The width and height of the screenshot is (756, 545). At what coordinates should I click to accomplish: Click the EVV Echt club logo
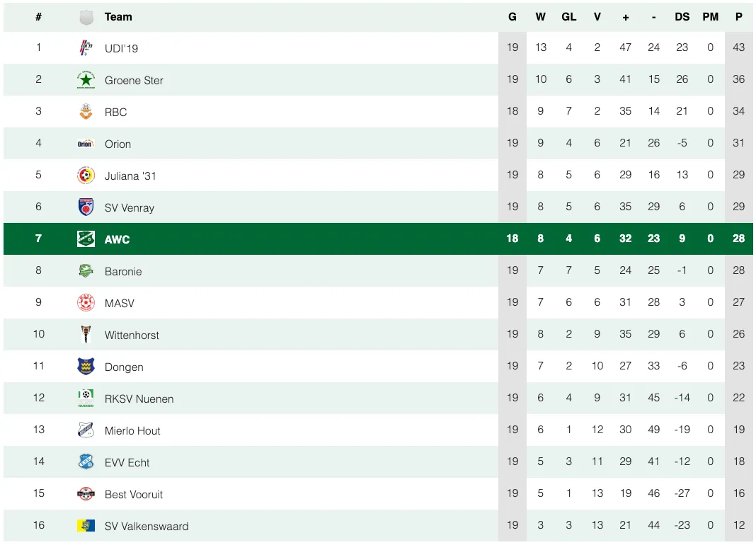coord(86,462)
